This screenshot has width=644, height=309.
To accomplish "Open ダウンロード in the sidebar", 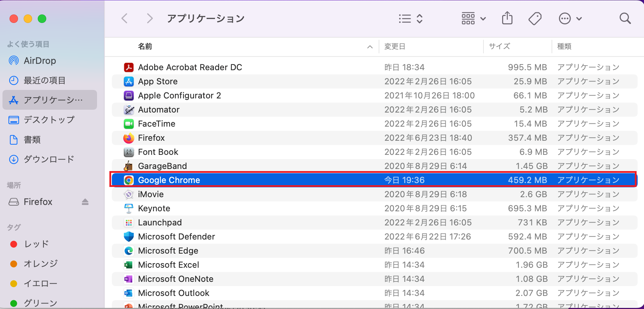I will click(50, 159).
